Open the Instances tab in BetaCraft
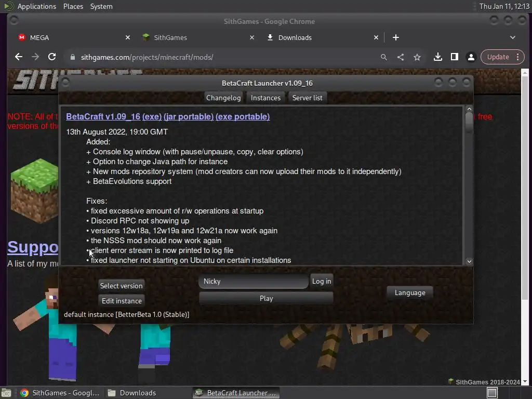Screen dimensions: 532x399 (265, 98)
